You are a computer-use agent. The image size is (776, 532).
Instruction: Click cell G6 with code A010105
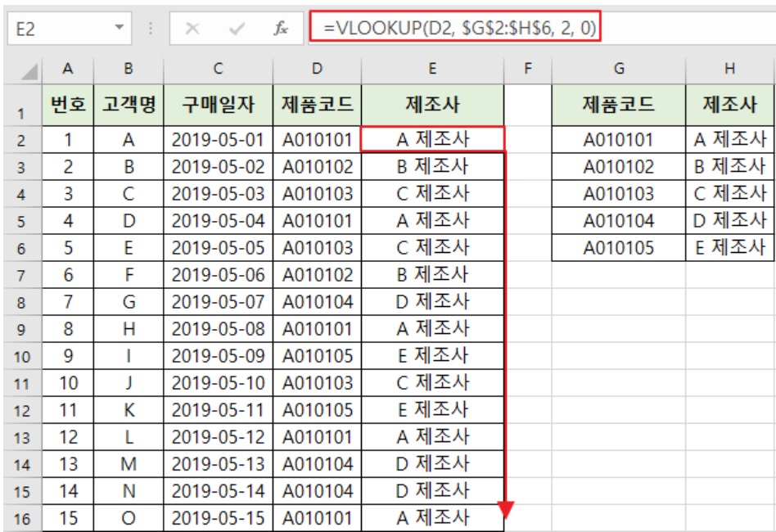619,247
